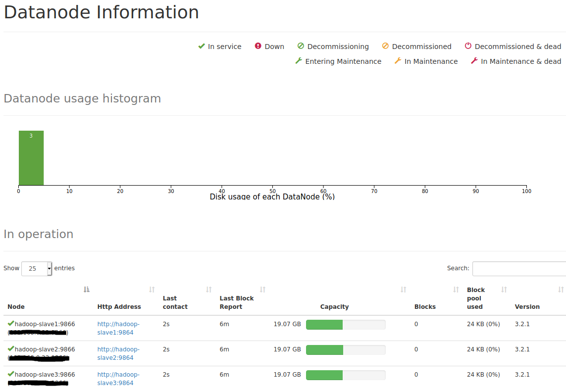This screenshot has width=566, height=392.
Task: Click the Decommissioned & dead power icon
Action: click(x=468, y=46)
